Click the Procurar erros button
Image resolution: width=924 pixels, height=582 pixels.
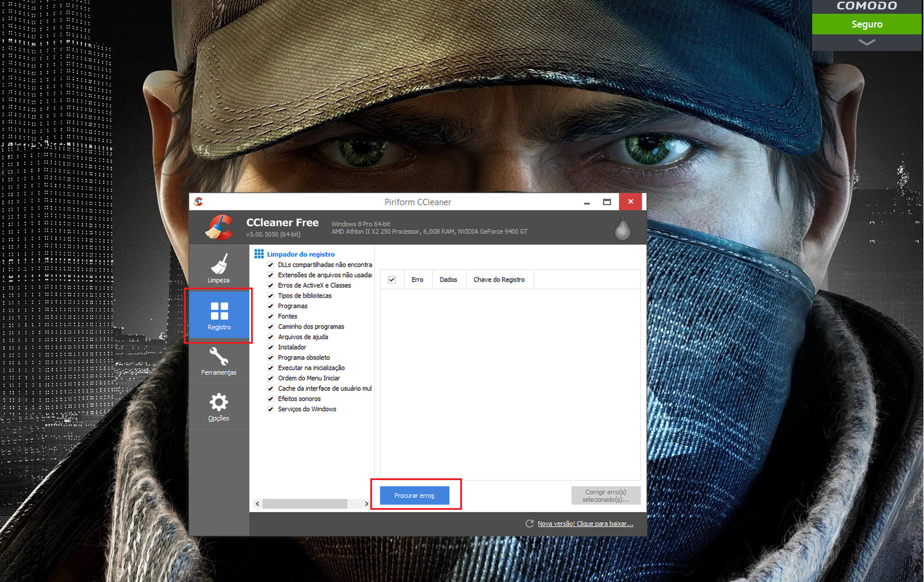(x=414, y=495)
